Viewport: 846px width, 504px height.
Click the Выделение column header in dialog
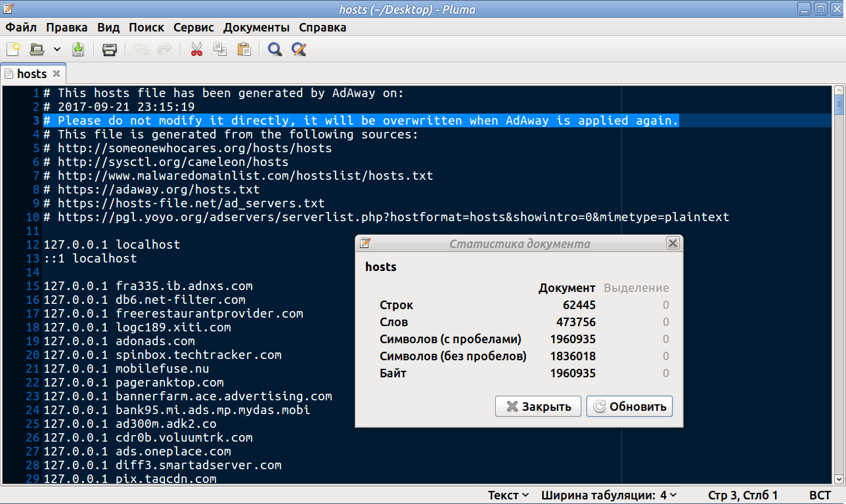636,288
